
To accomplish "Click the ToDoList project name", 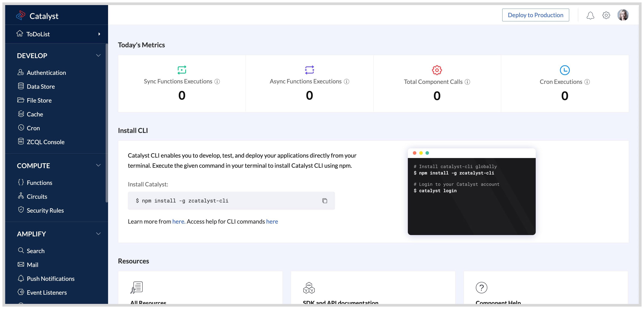I will pos(38,34).
